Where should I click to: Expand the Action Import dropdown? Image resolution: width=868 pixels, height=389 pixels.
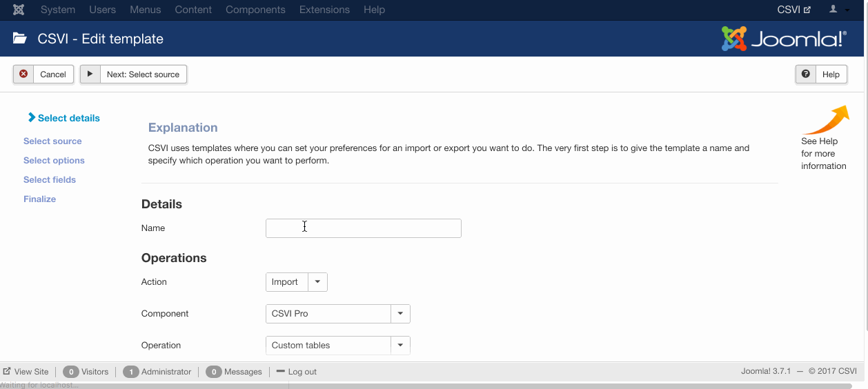pos(317,281)
